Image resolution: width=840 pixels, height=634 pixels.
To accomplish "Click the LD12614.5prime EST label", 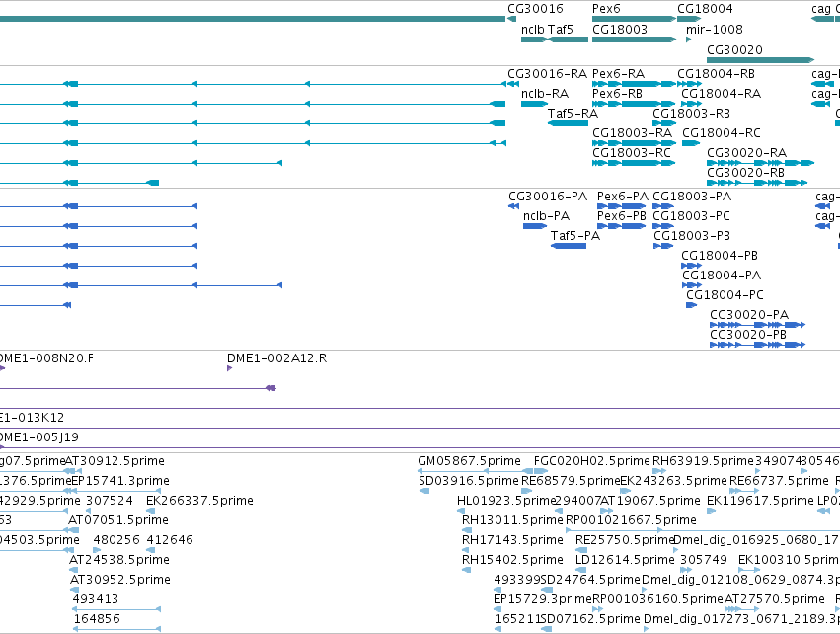I will coord(625,560).
